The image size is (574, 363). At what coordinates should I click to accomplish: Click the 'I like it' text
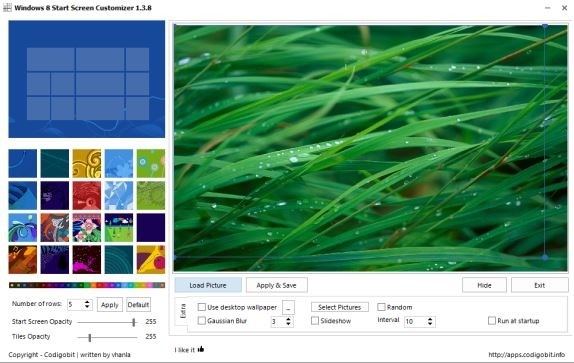tap(185, 350)
